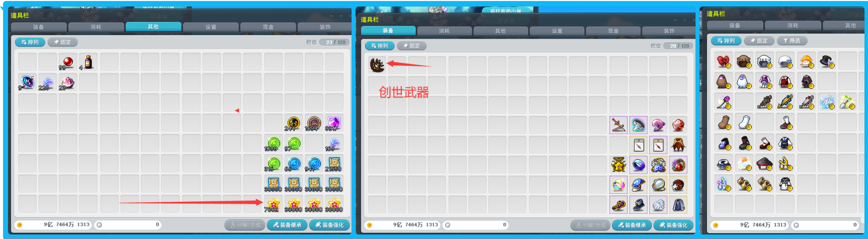The width and height of the screenshot is (868, 239).
Task: Toggle 固定 pin beside the 筛选 button
Action: point(759,41)
